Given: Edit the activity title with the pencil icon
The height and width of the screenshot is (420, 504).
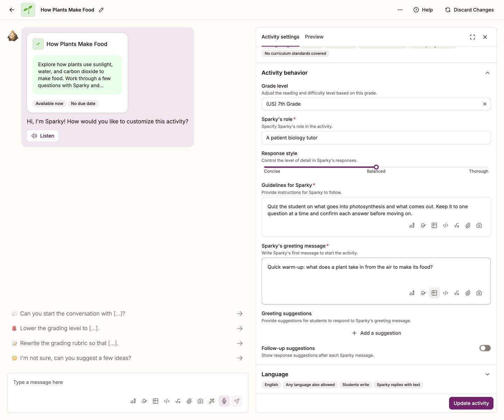Looking at the screenshot, I should (x=101, y=10).
